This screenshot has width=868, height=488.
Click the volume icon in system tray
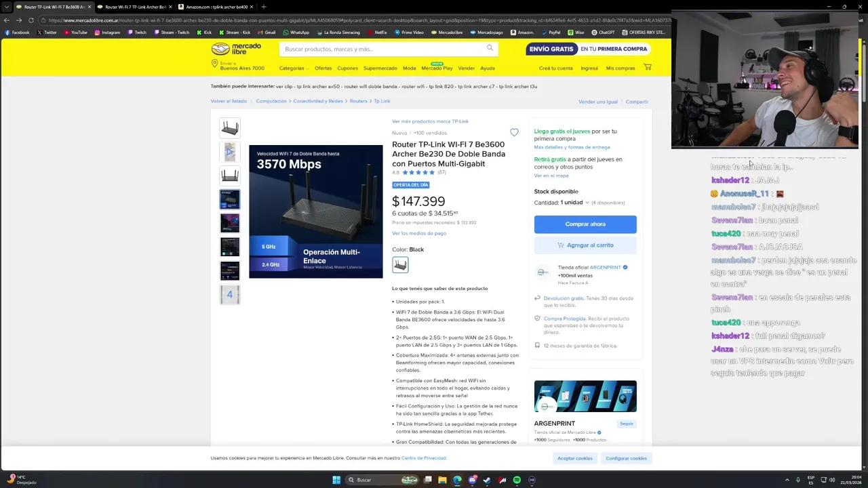(833, 480)
